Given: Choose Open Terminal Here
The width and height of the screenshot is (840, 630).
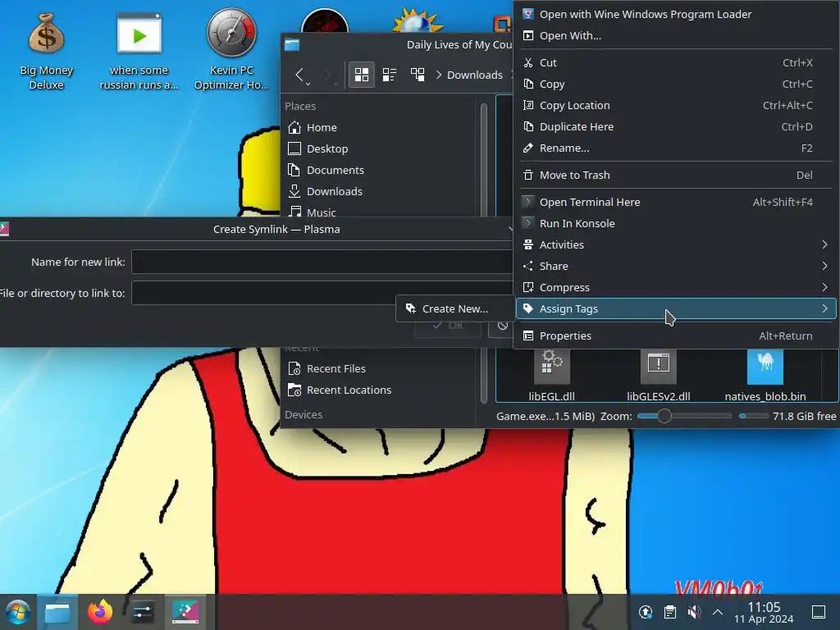Looking at the screenshot, I should coord(676,202).
